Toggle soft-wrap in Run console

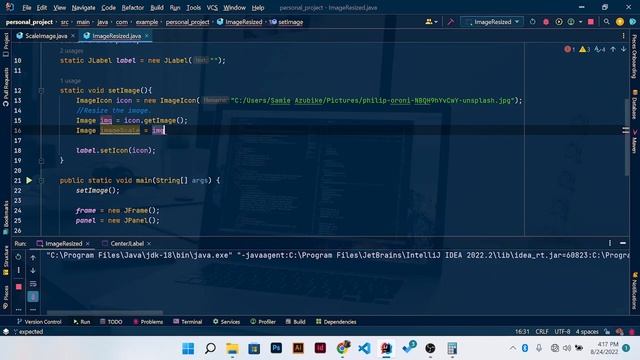click(33, 284)
